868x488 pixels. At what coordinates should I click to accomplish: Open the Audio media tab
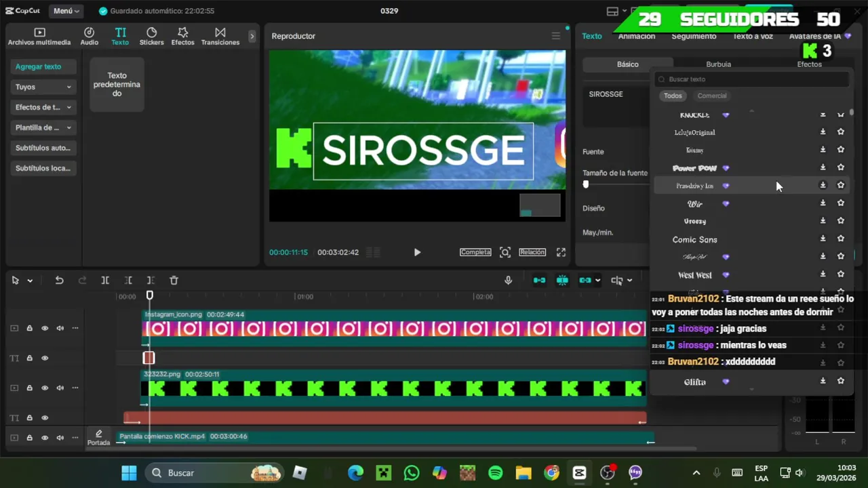click(89, 37)
